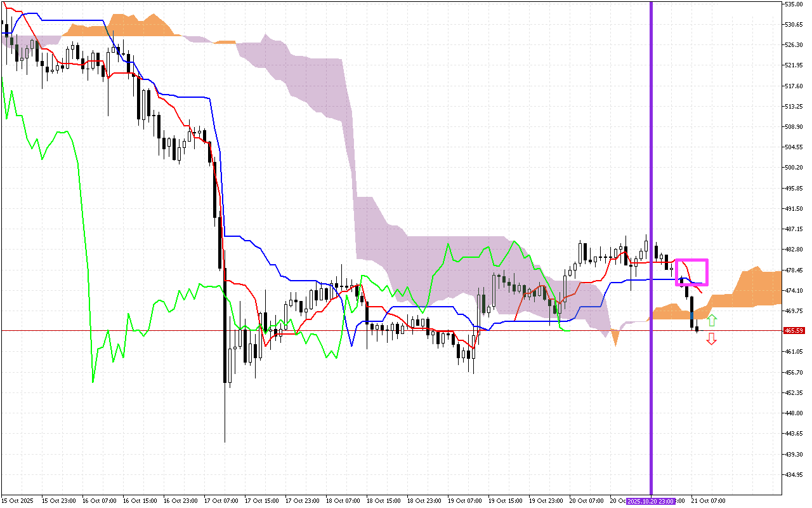The width and height of the screenshot is (812, 508).
Task: Click the green up arrow marker
Action: [712, 320]
